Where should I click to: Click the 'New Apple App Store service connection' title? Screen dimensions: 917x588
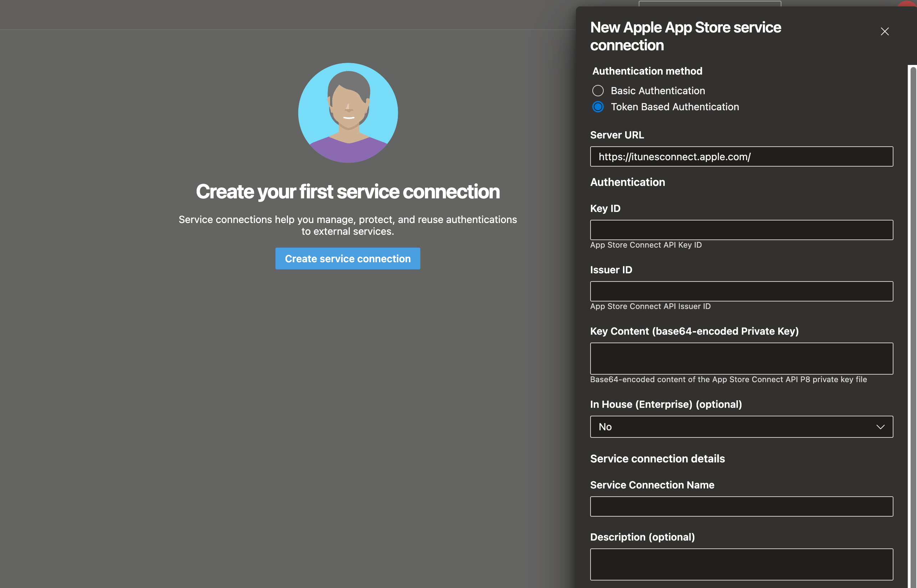tap(685, 36)
